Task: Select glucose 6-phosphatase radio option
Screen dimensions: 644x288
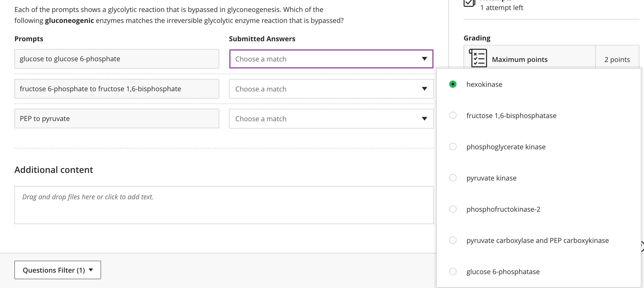Action: [x=453, y=271]
